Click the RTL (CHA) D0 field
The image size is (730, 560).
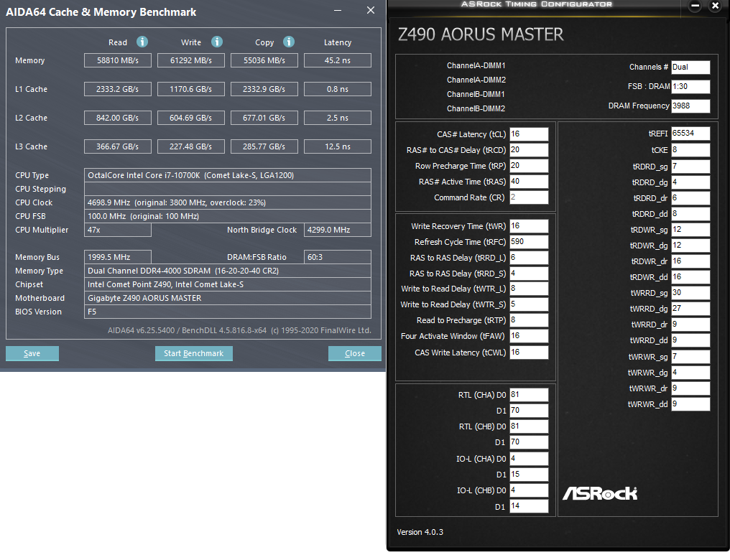529,395
